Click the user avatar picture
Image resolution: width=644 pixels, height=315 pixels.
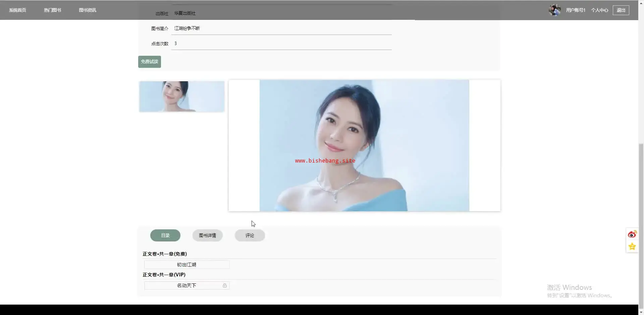click(x=554, y=10)
